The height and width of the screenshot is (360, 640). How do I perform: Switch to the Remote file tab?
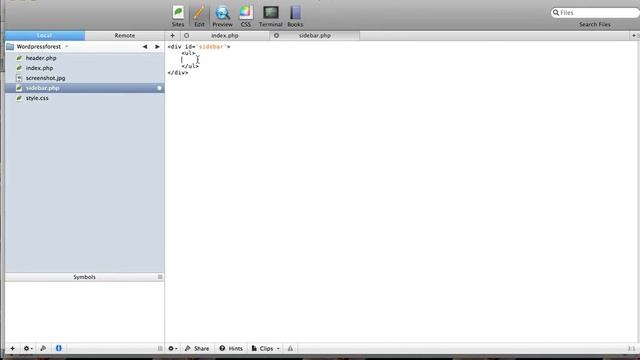pos(124,36)
